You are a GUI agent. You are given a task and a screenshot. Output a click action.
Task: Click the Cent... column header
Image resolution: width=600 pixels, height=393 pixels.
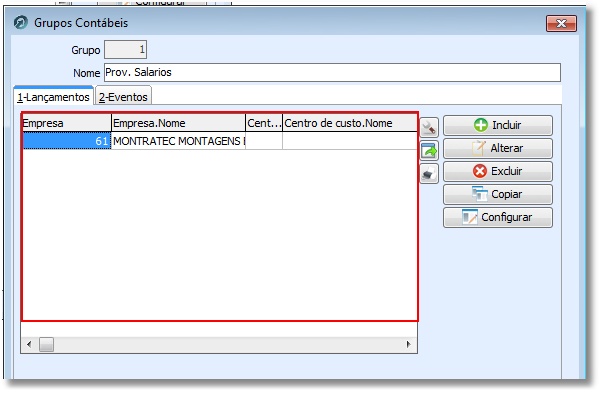(x=264, y=123)
